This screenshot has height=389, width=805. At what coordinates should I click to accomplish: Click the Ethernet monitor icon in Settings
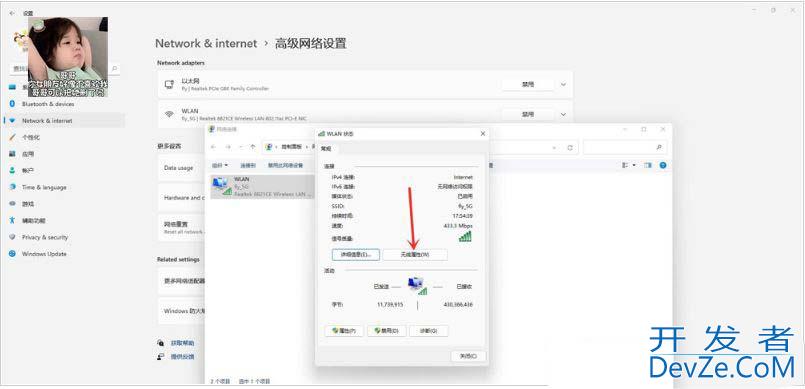tap(169, 85)
